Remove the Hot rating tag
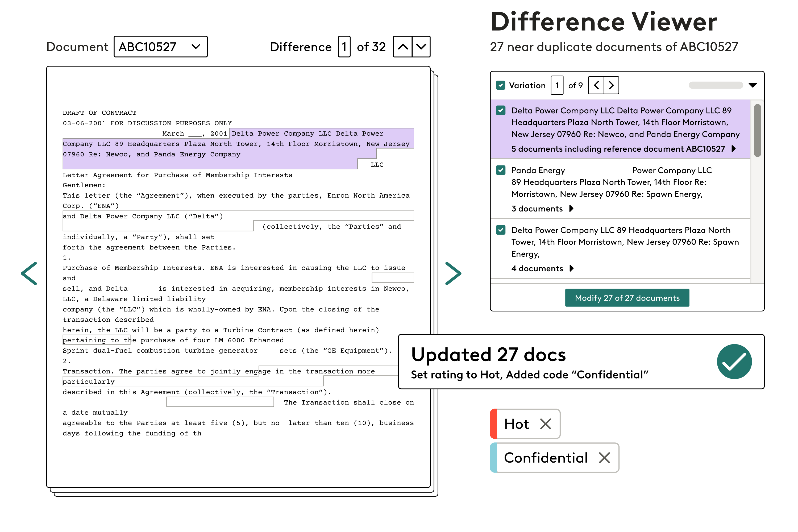 546,424
